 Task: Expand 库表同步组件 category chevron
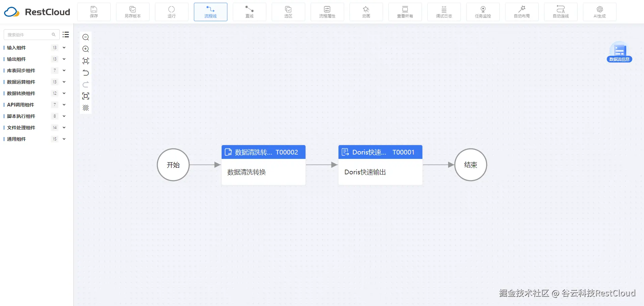[64, 71]
